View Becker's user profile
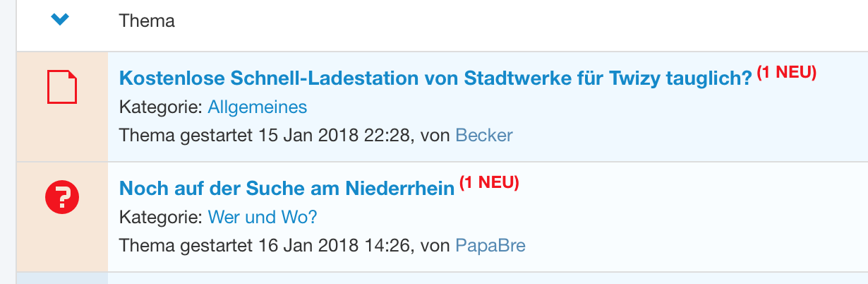 (484, 135)
